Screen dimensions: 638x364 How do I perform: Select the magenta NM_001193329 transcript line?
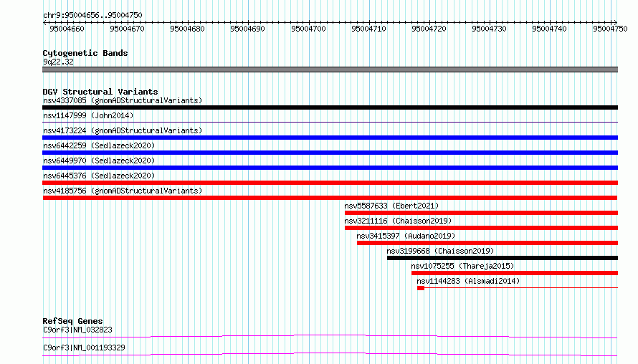click(x=330, y=354)
